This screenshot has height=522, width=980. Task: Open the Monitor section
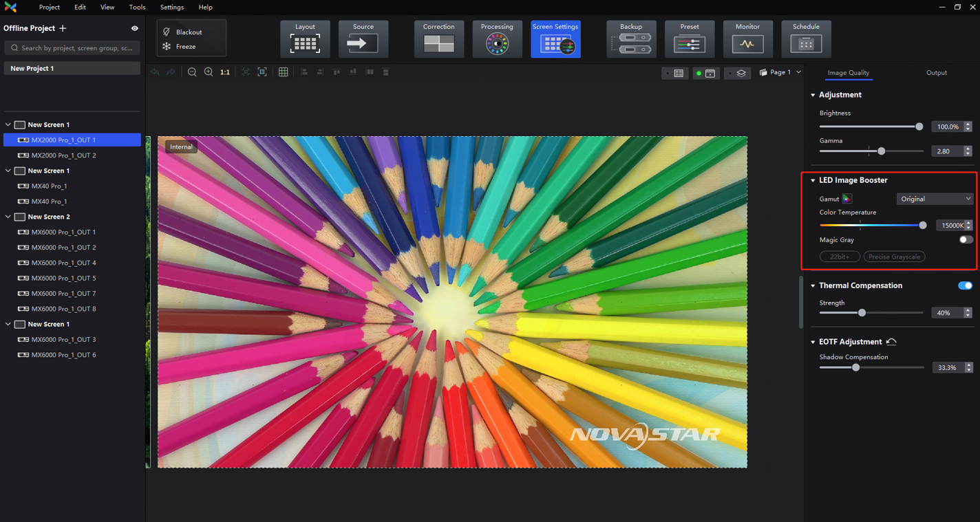coord(747,39)
